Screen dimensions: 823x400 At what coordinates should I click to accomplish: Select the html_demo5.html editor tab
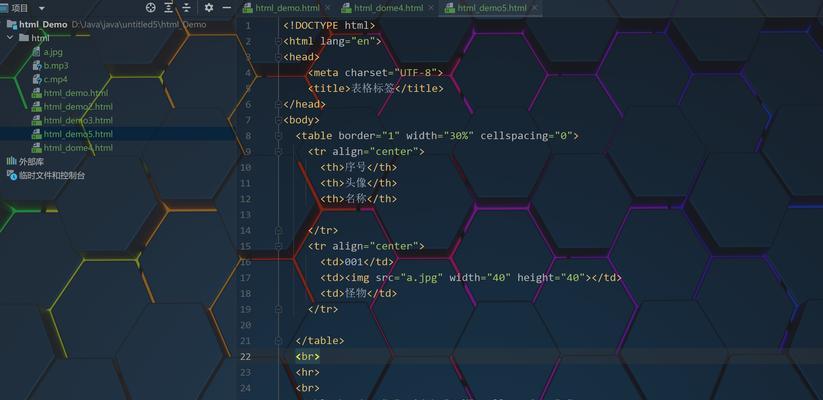[492, 8]
